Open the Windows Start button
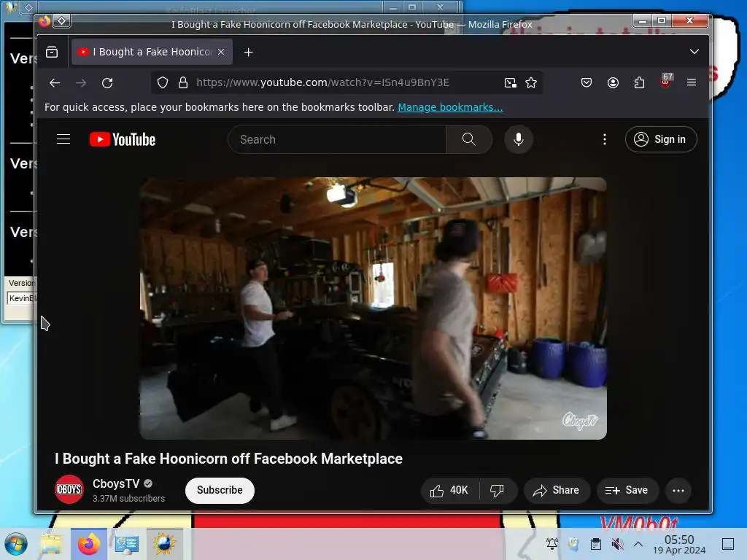The image size is (747, 560). point(16,544)
